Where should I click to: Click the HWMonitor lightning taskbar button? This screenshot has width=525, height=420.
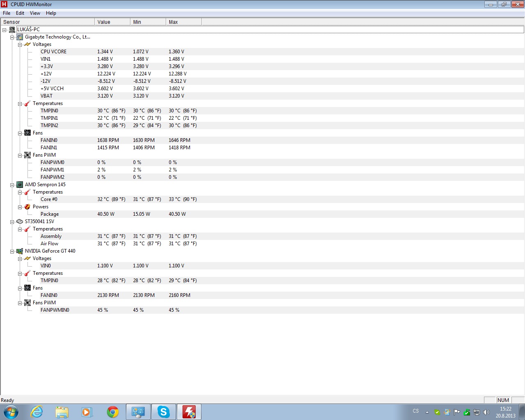[x=189, y=412]
